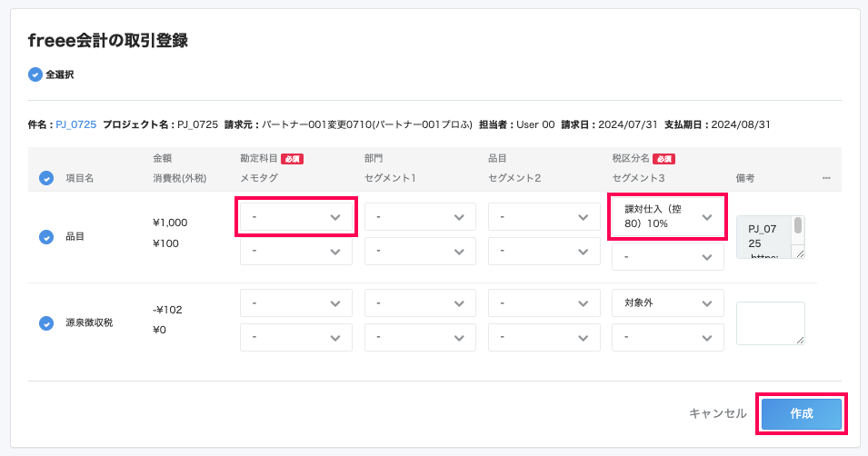Toggle the header row checkbox beside 項目名

coord(46,178)
